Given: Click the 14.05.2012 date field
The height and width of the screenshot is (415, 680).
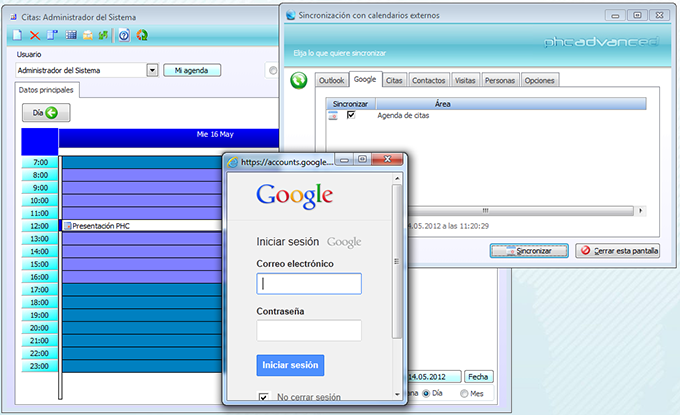Looking at the screenshot, I should coord(435,377).
